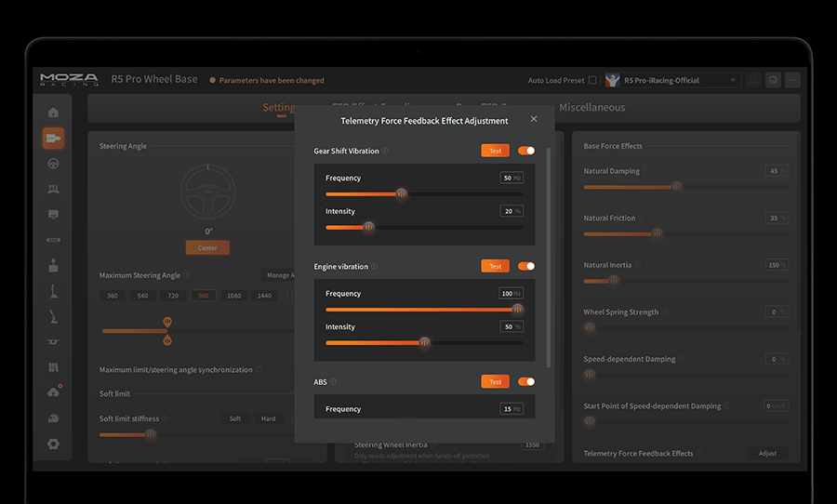The width and height of the screenshot is (837, 504).
Task: Click the Engine vibration Frequency slider handle
Action: coord(517,309)
